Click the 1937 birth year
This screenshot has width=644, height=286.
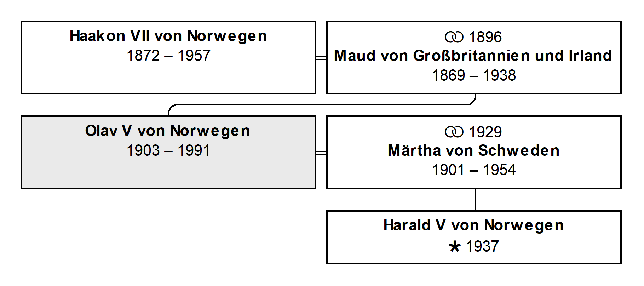482,246
